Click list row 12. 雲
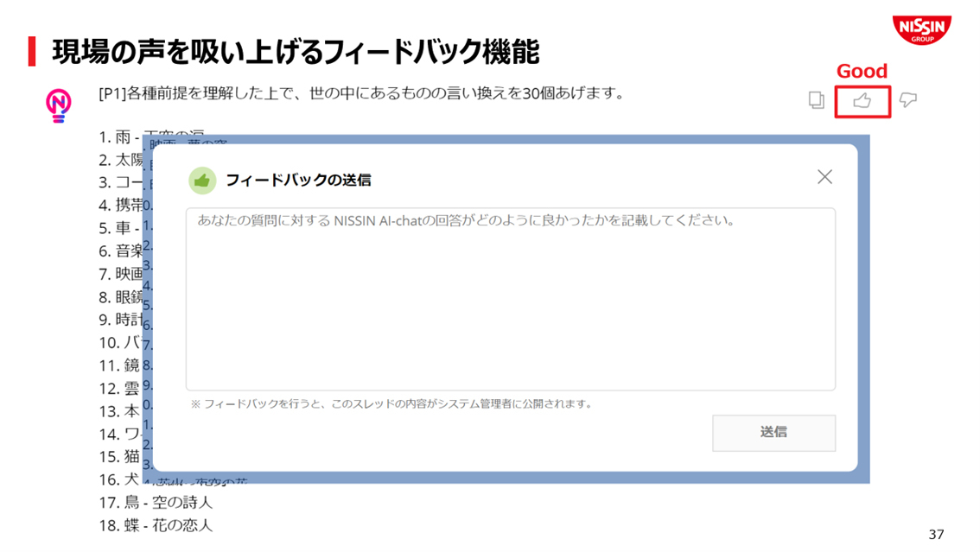980x552 pixels. click(119, 388)
